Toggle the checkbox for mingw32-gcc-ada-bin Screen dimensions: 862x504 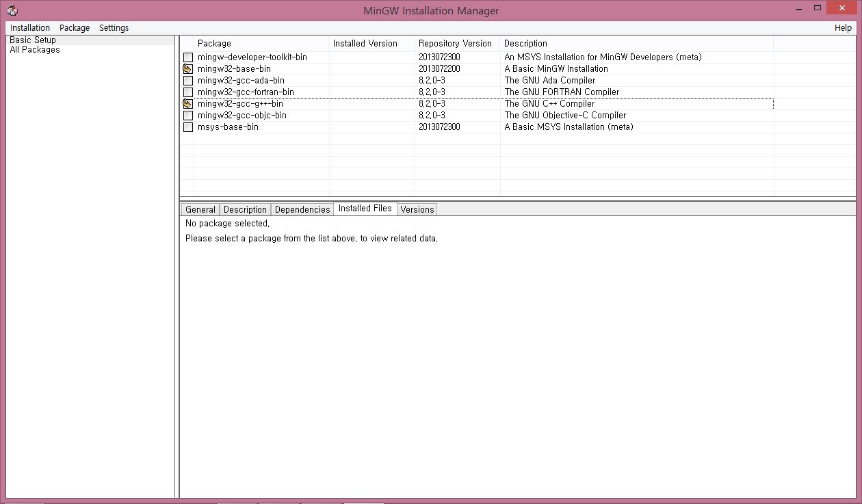tap(188, 81)
